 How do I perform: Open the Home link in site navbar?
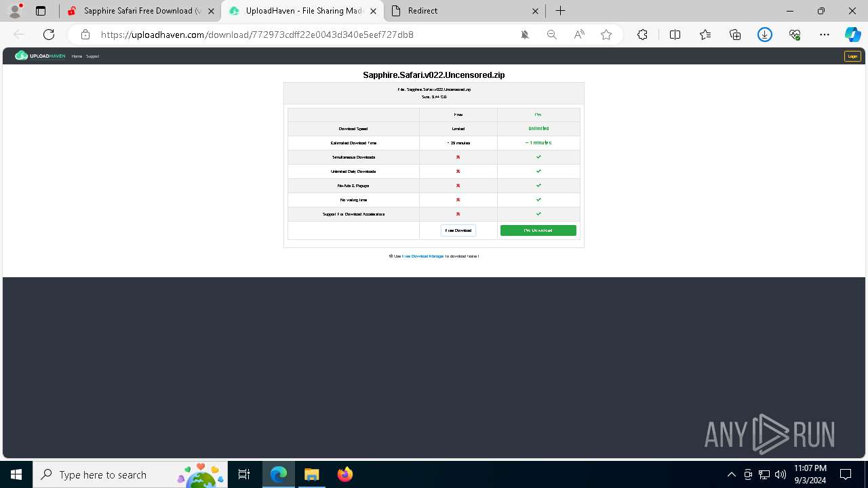pyautogui.click(x=77, y=56)
